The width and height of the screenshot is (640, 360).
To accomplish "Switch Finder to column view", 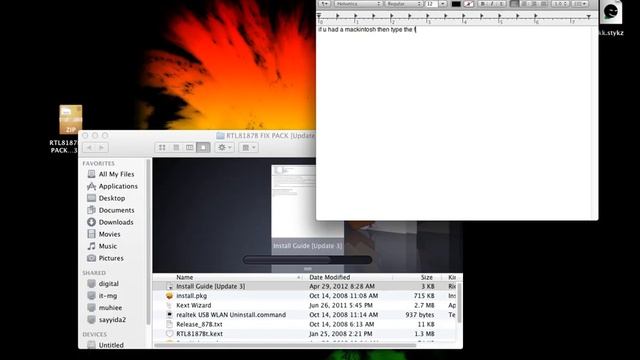I will (x=189, y=147).
